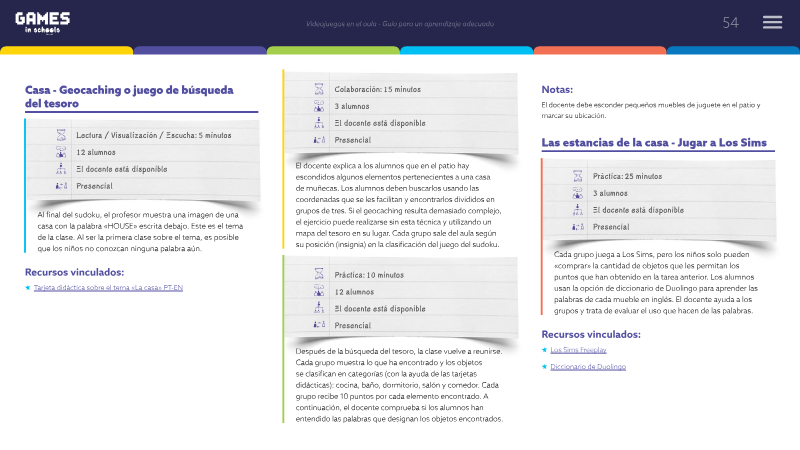
Task: Click page number 54 in header
Action: click(730, 22)
